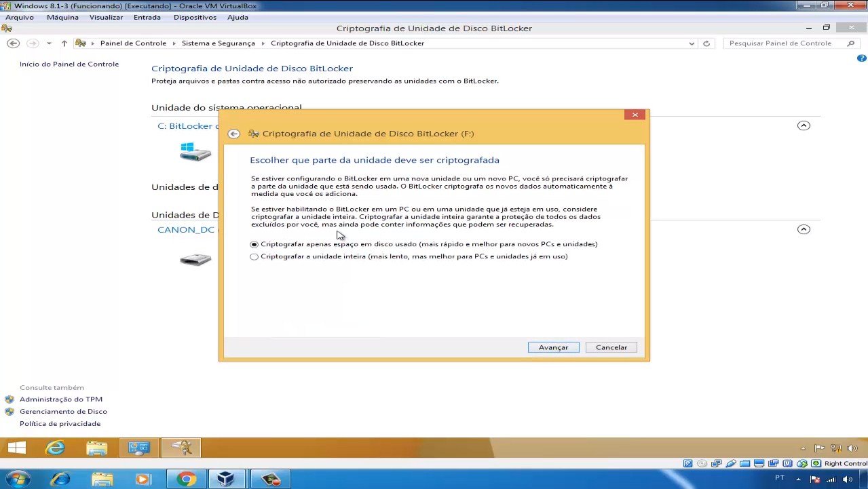Launch Google Chrome from the host taskbar

[x=186, y=479]
